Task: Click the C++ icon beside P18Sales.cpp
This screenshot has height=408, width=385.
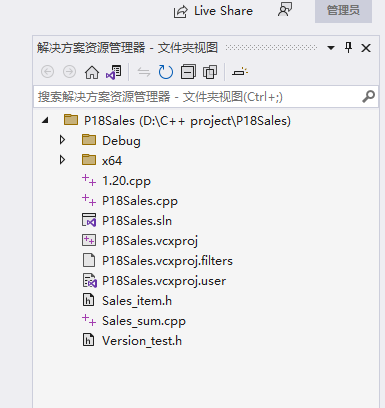Action: coord(89,200)
